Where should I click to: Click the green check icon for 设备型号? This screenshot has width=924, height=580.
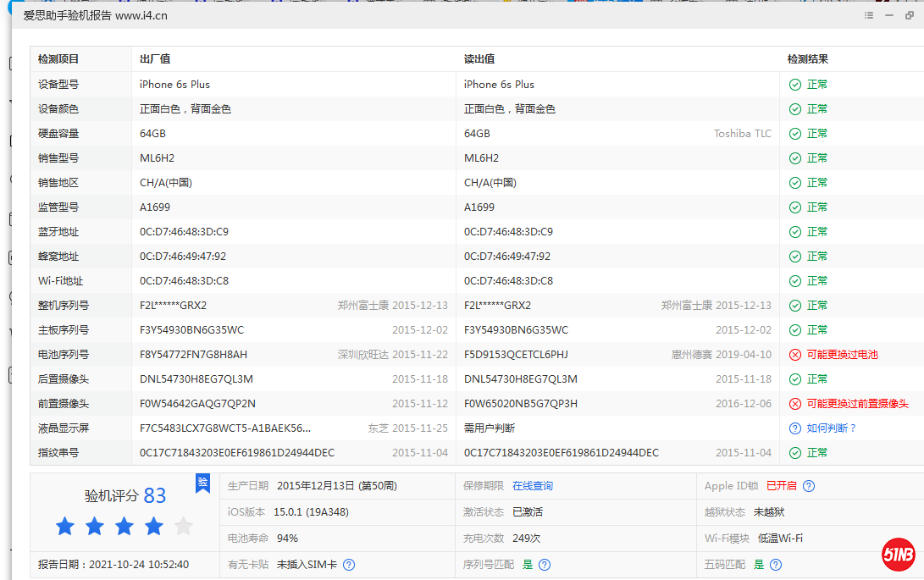794,85
